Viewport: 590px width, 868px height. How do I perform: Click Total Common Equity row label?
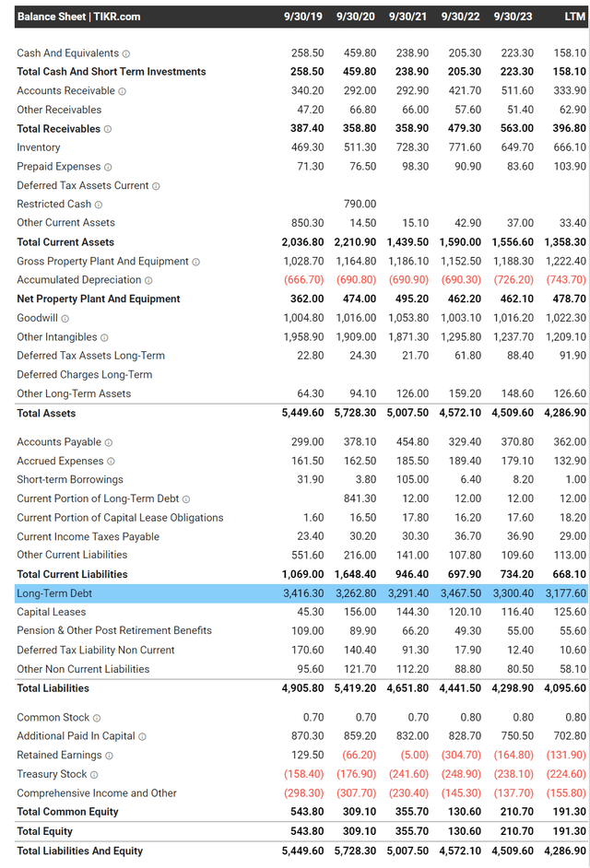67,812
